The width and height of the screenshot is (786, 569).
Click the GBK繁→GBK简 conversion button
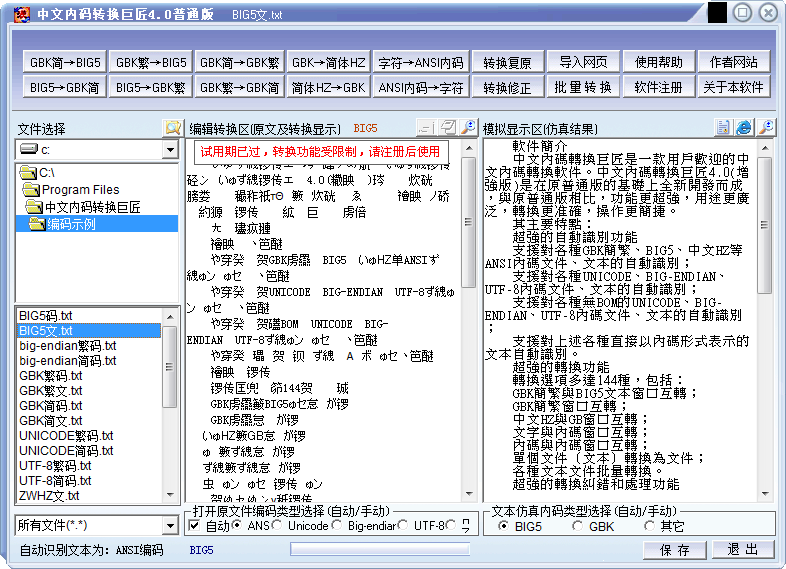coord(240,87)
